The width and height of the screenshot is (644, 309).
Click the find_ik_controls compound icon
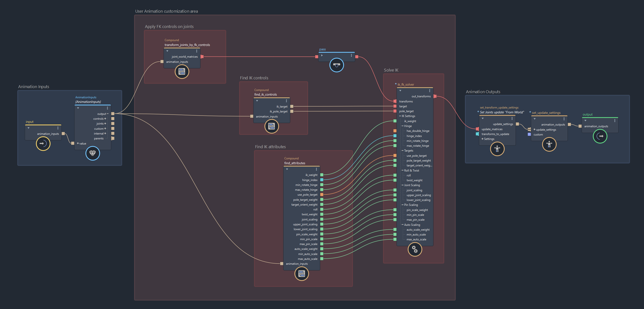pyautogui.click(x=271, y=126)
